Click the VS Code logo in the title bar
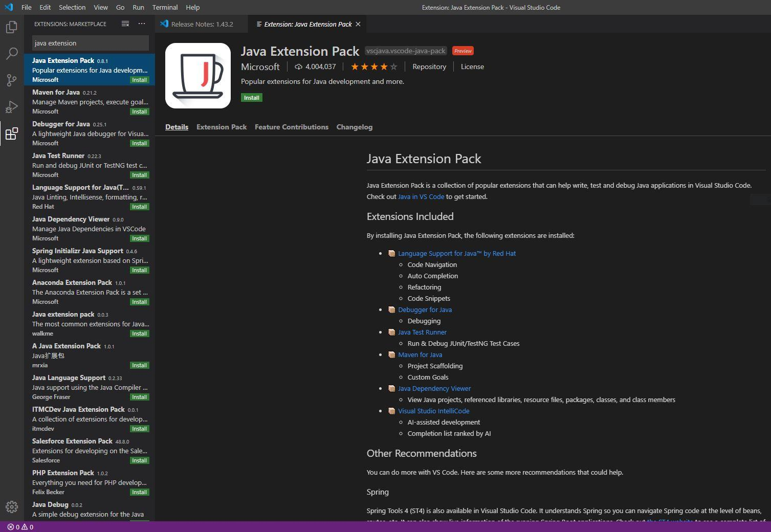Screen dimensions: 771x532 [x=9, y=7]
